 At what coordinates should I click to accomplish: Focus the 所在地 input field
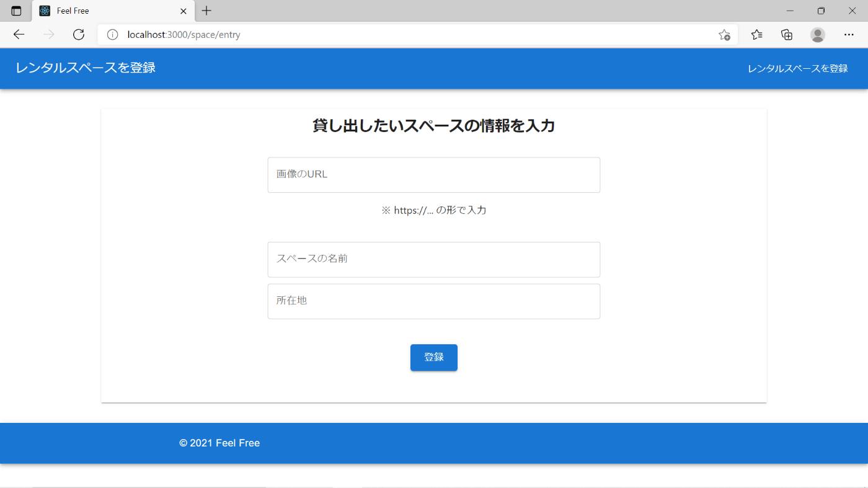434,301
